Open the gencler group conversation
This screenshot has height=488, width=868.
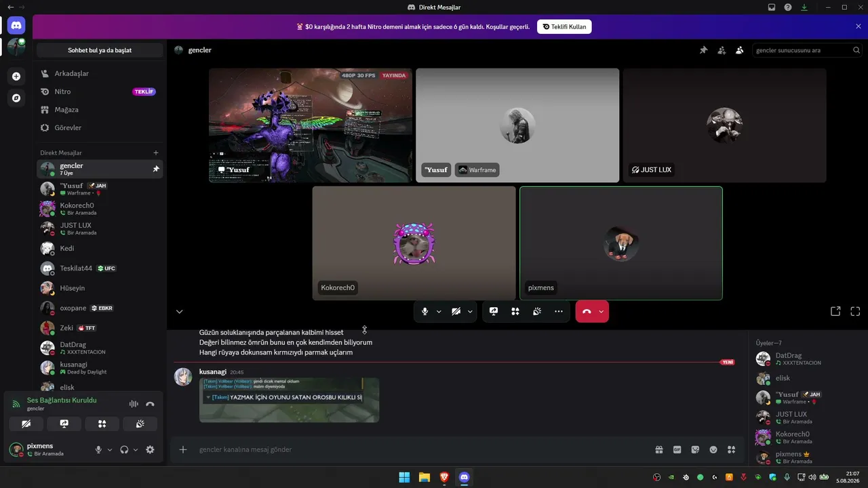click(100, 169)
